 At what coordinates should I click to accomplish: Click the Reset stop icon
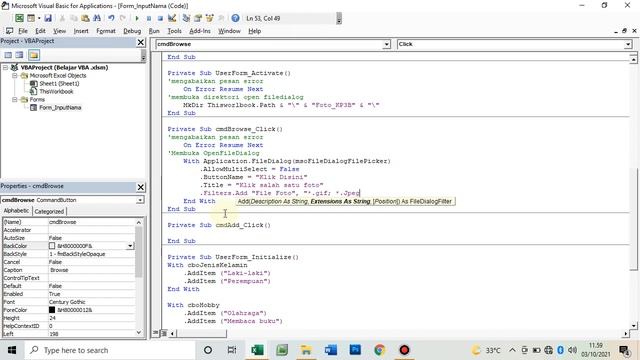(160, 18)
